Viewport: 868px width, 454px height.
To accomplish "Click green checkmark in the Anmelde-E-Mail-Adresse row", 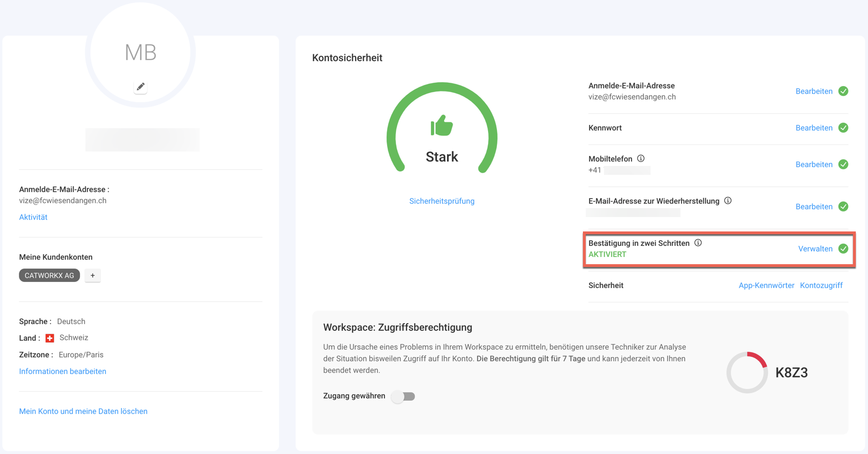I will (843, 91).
